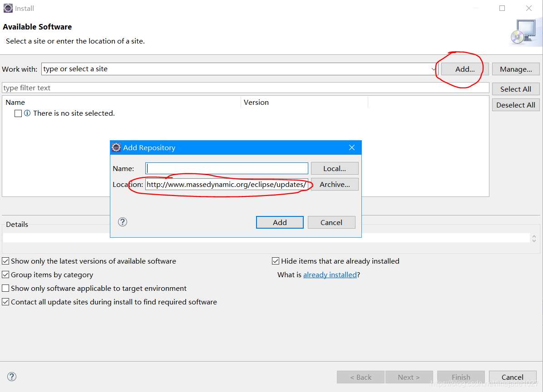Close the Install window
Viewport: 543px width, 392px height.
tap(529, 8)
